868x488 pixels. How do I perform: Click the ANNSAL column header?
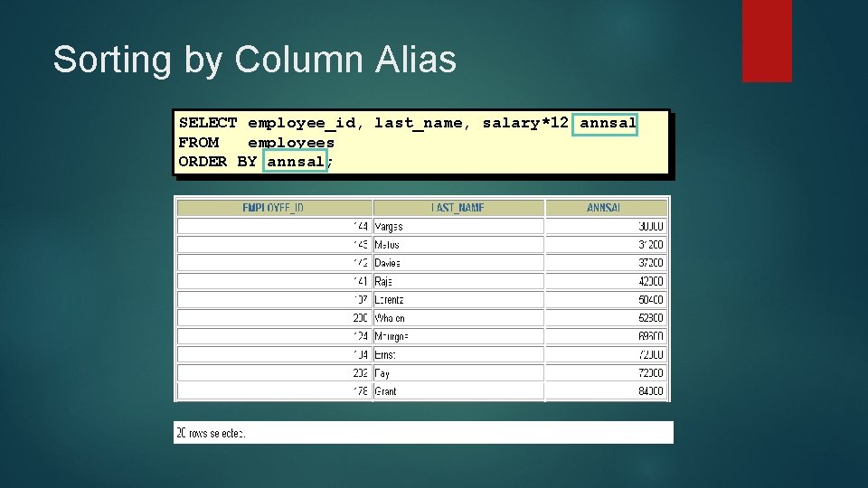point(606,208)
